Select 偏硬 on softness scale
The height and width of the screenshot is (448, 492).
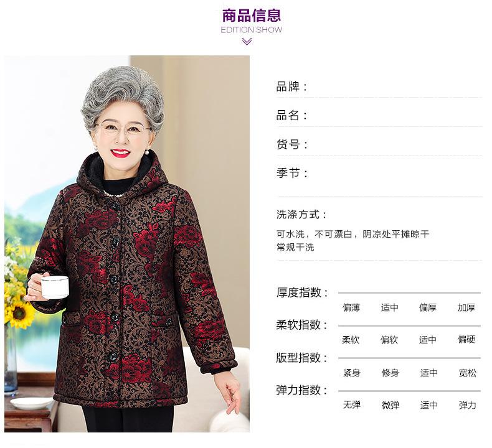(466, 339)
